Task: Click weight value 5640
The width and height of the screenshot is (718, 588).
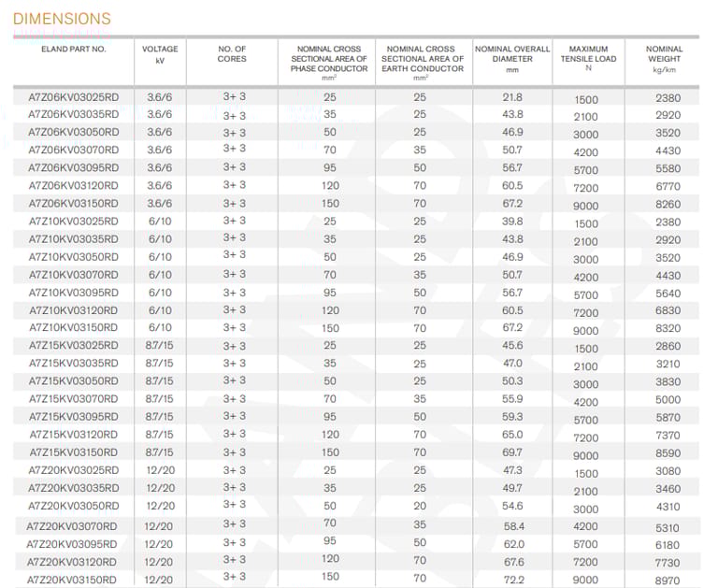Action: tap(668, 294)
